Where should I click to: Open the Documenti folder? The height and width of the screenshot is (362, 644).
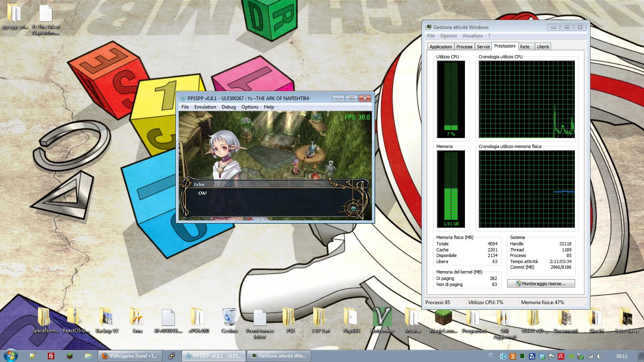pyautogui.click(x=566, y=321)
